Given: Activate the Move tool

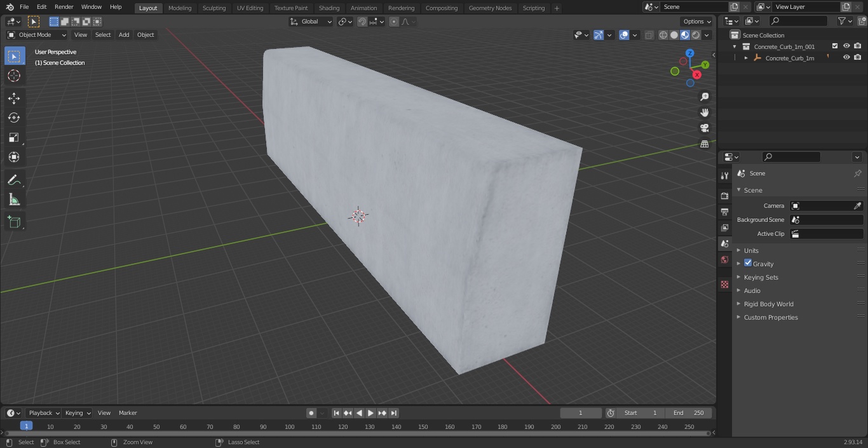Looking at the screenshot, I should coord(14,98).
